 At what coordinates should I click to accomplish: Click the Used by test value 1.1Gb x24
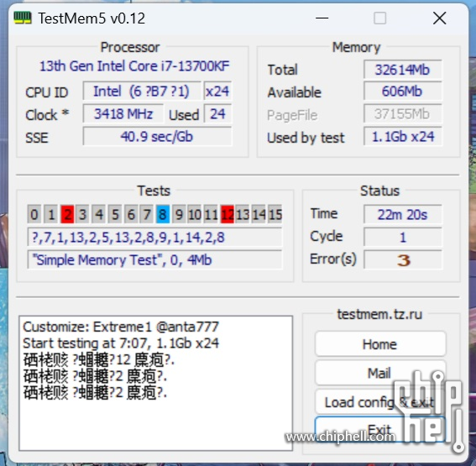[x=402, y=137]
